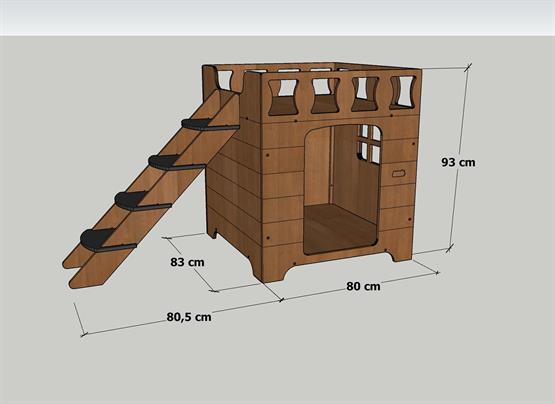Viewport: 555px width, 404px height.
Task: Click the rightmost front balcony railing cutout
Action: click(x=402, y=92)
